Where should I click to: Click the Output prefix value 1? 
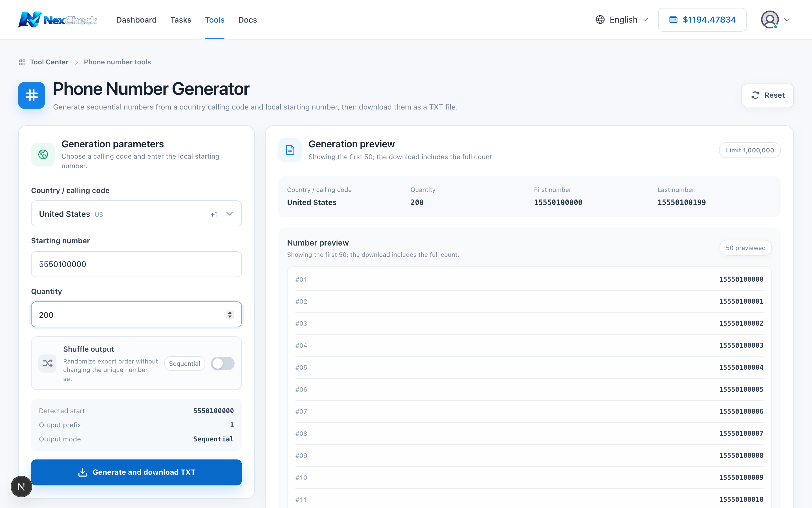click(231, 425)
